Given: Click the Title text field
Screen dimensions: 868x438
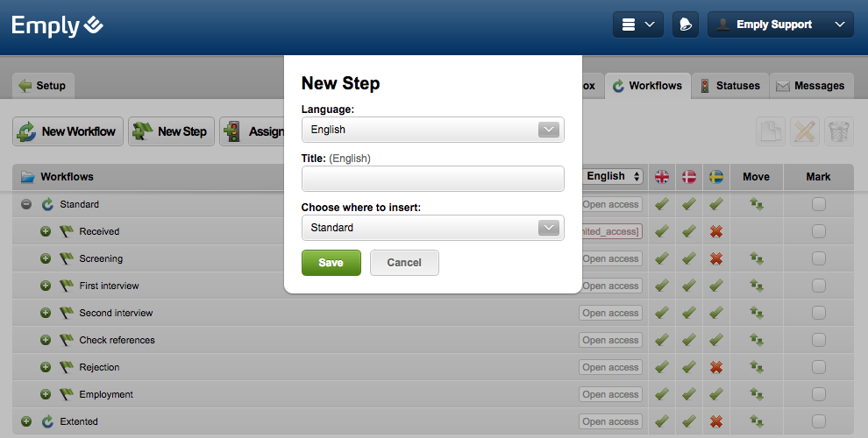Looking at the screenshot, I should (x=432, y=179).
